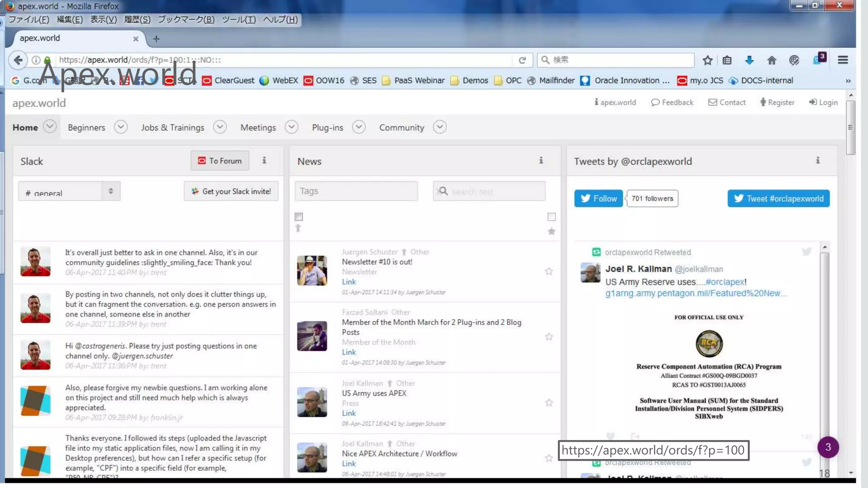The image size is (868, 488).
Task: Click the Tweet #orclapexworld button
Action: point(779,199)
